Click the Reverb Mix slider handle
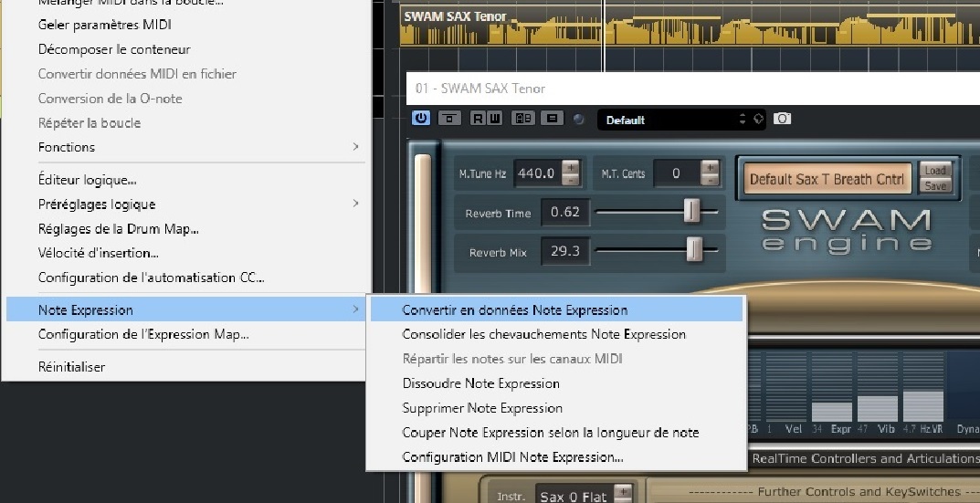 pyautogui.click(x=694, y=250)
